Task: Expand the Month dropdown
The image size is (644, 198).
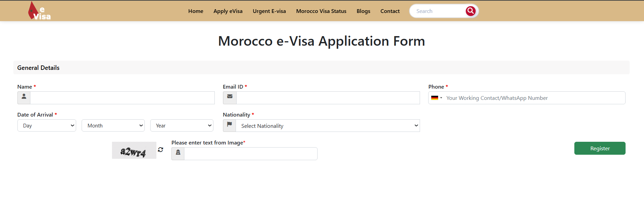Action: click(x=113, y=125)
